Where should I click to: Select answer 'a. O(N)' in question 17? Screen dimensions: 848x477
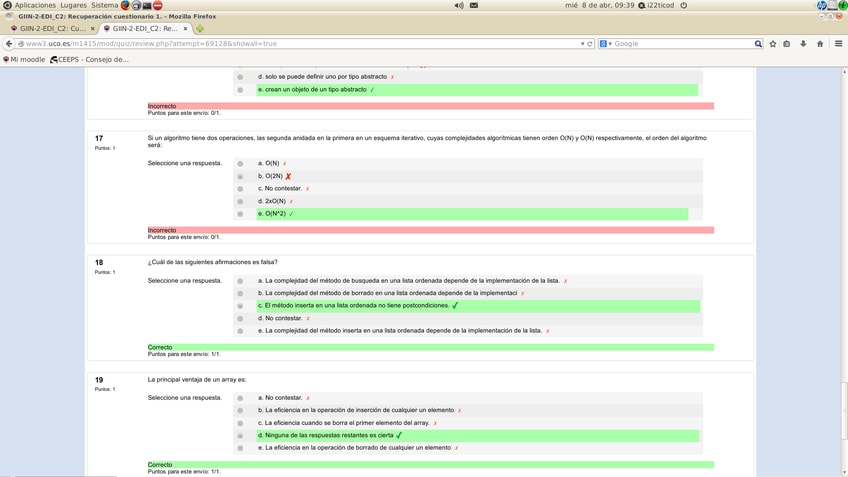[240, 164]
